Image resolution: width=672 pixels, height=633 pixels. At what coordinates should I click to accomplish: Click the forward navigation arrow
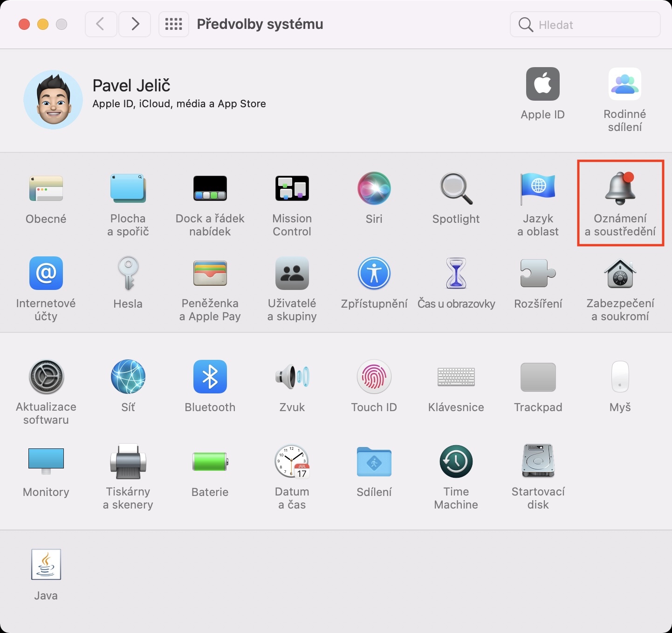(x=135, y=24)
